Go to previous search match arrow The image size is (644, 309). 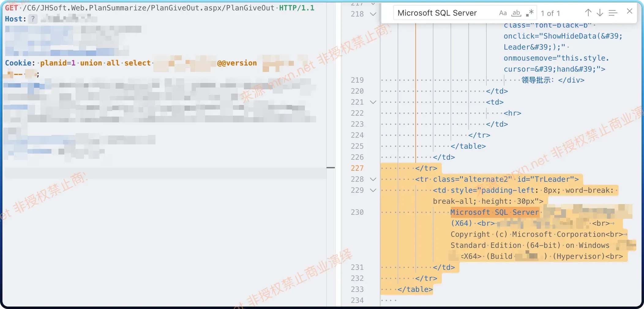(588, 13)
